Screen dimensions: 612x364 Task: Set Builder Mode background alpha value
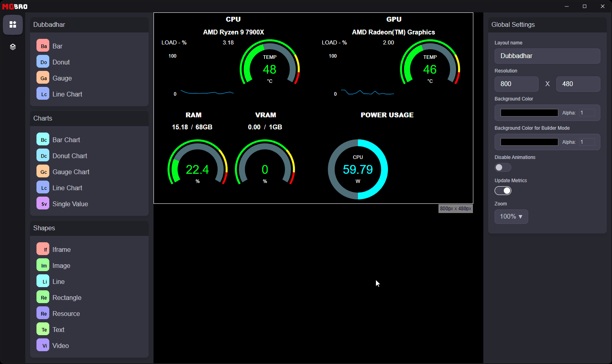click(x=587, y=142)
